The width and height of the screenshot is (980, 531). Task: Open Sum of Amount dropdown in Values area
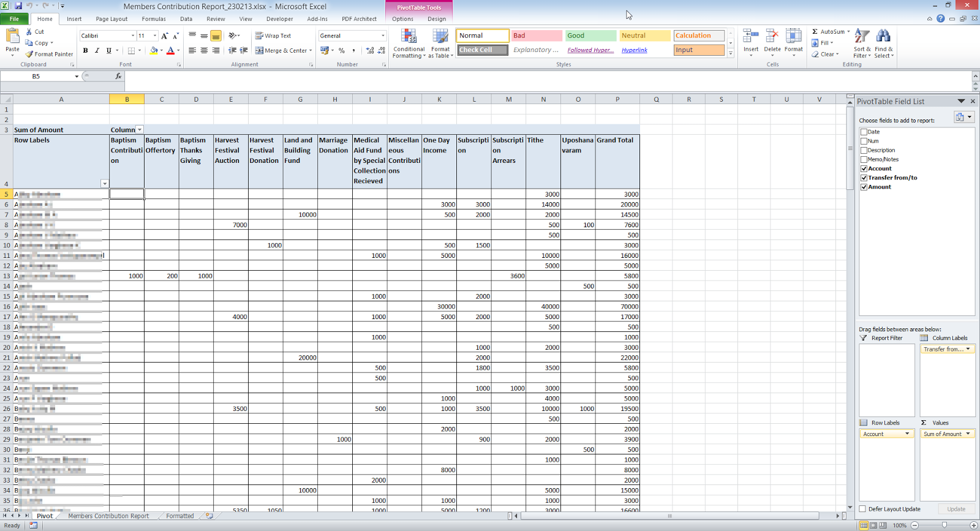pyautogui.click(x=968, y=434)
